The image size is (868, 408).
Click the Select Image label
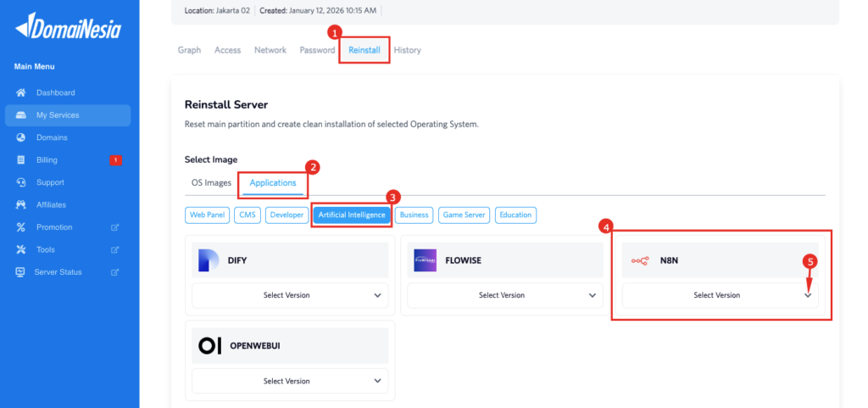click(211, 159)
